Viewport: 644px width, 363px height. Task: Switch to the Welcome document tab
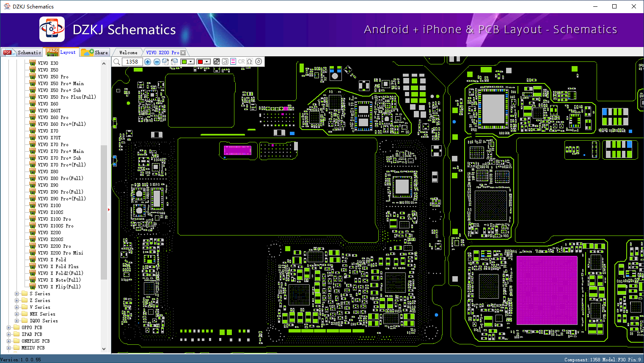click(x=128, y=53)
